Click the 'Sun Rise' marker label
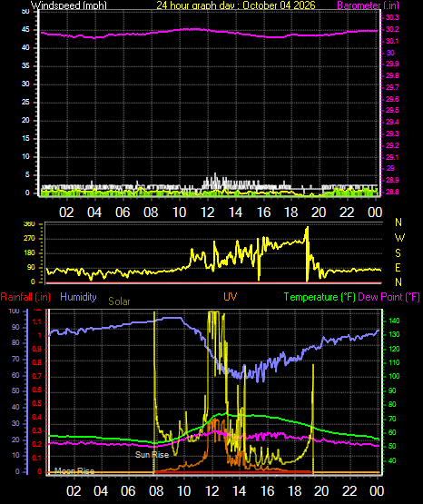This screenshot has width=423, height=504. click(x=152, y=454)
